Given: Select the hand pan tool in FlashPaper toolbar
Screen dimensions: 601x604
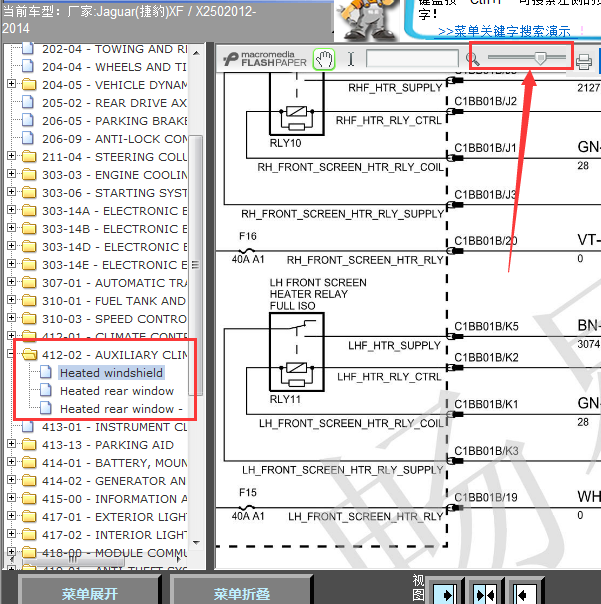Looking at the screenshot, I should (x=324, y=60).
